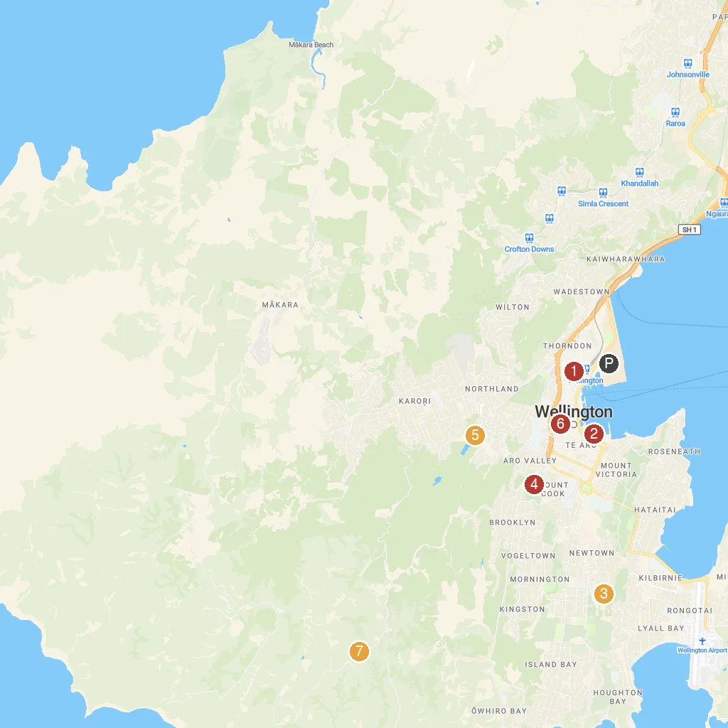Click the Johnsonville station name
The image size is (728, 728).
pyautogui.click(x=687, y=75)
